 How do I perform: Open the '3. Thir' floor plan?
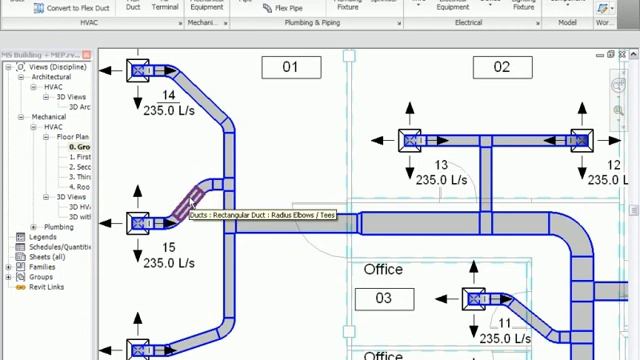(x=80, y=177)
